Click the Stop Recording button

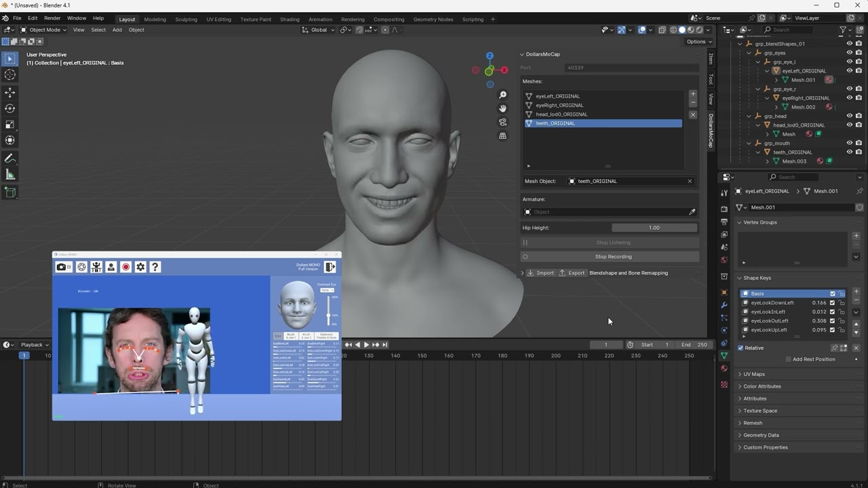610,257
